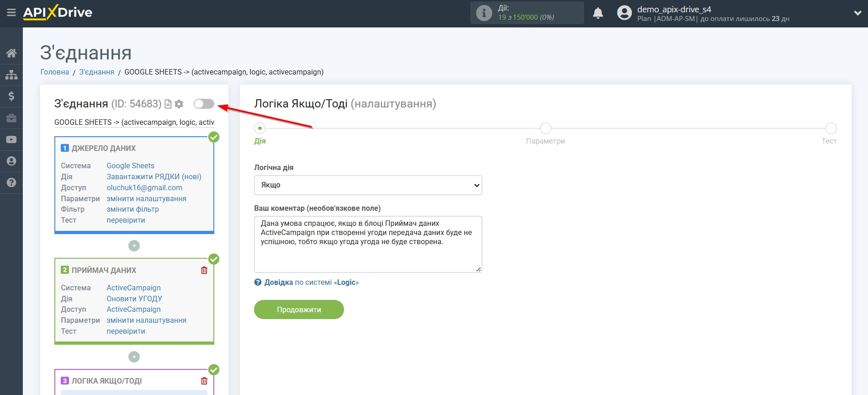Viewport: 868px width, 395px height.
Task: Open the billing dollar sidebar icon
Action: (11, 96)
